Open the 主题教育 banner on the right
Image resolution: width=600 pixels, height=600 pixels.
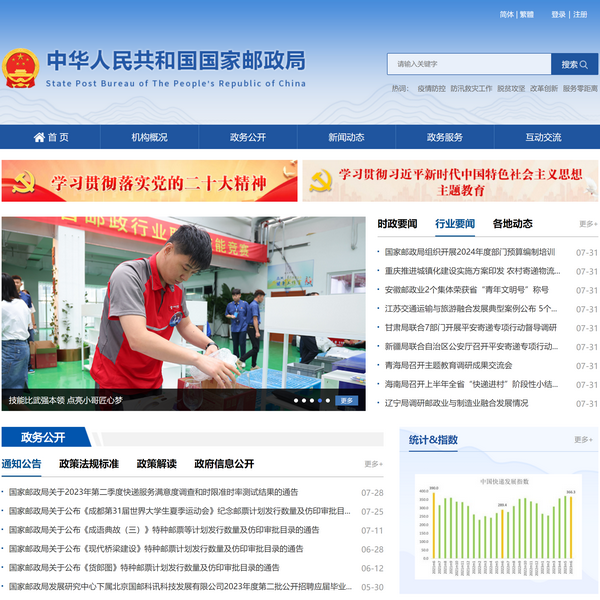450,182
